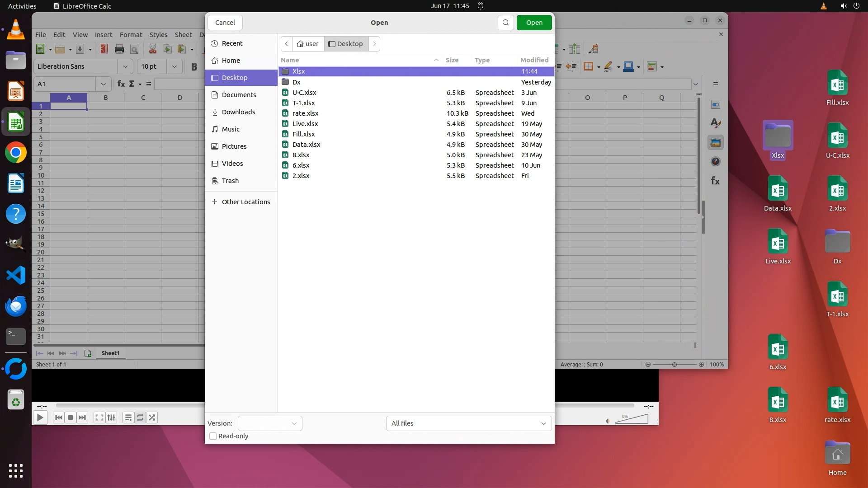Click the zoom slider in Calc status bar
This screenshot has width=868, height=488.
click(674, 365)
